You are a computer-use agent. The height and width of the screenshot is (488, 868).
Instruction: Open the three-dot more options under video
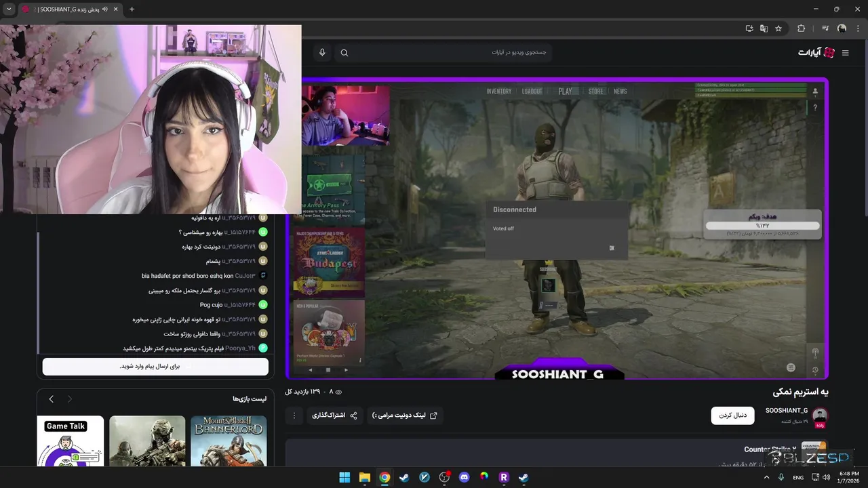point(294,415)
